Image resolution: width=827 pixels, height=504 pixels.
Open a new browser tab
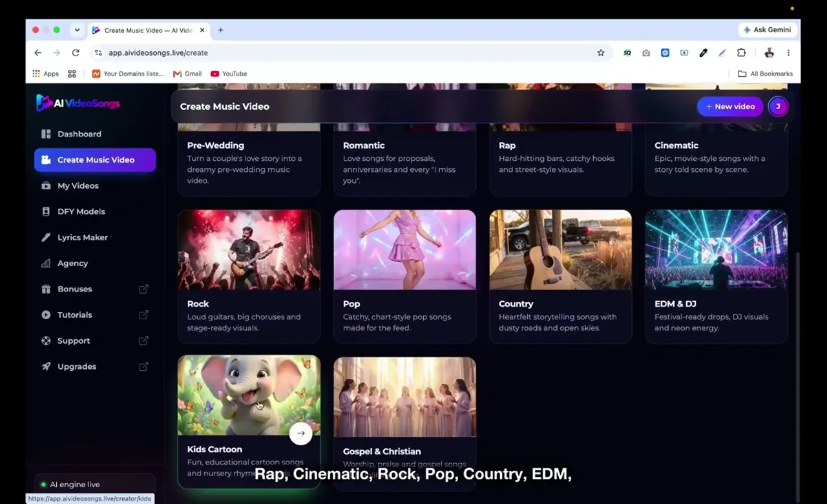pos(220,30)
